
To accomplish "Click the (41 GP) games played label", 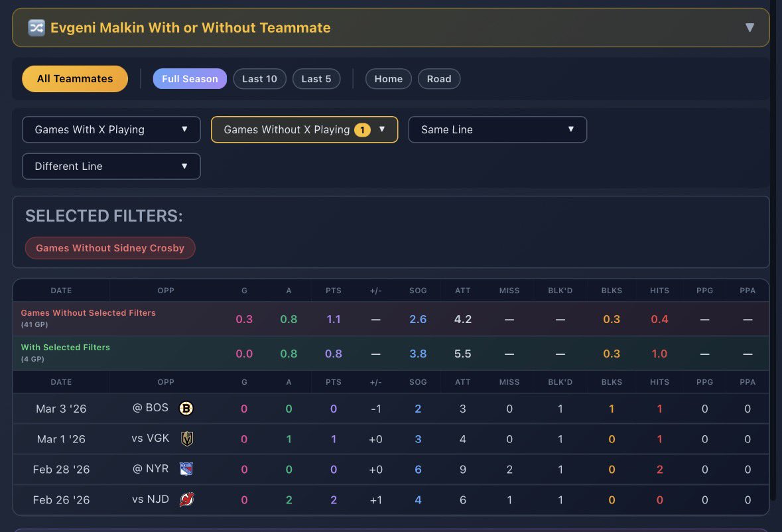I will pyautogui.click(x=34, y=324).
